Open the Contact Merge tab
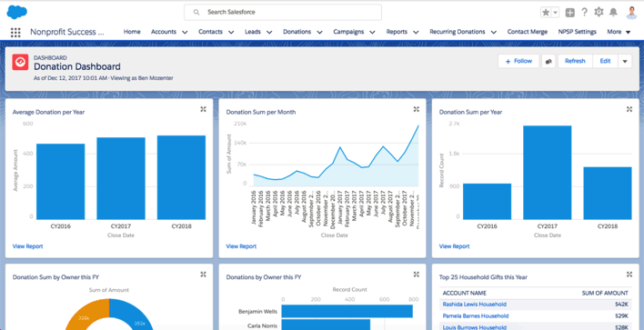 pos(528,32)
